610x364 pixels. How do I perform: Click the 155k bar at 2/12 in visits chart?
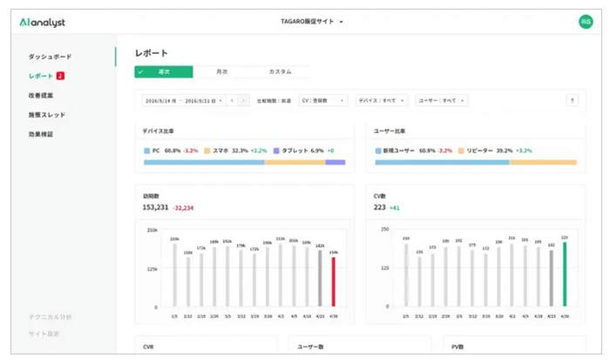click(x=188, y=281)
